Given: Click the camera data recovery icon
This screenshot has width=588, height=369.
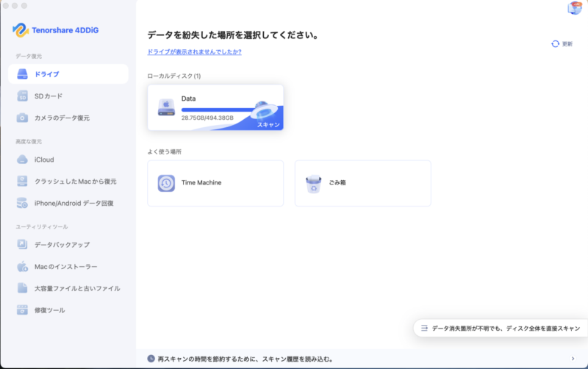Looking at the screenshot, I should click(x=23, y=118).
